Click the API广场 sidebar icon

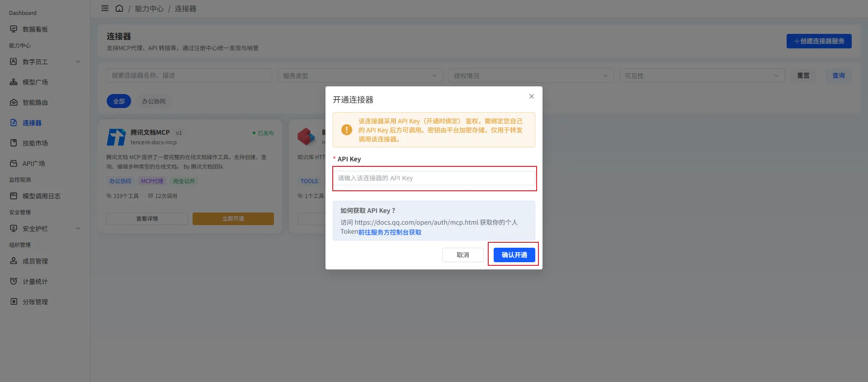click(x=14, y=163)
